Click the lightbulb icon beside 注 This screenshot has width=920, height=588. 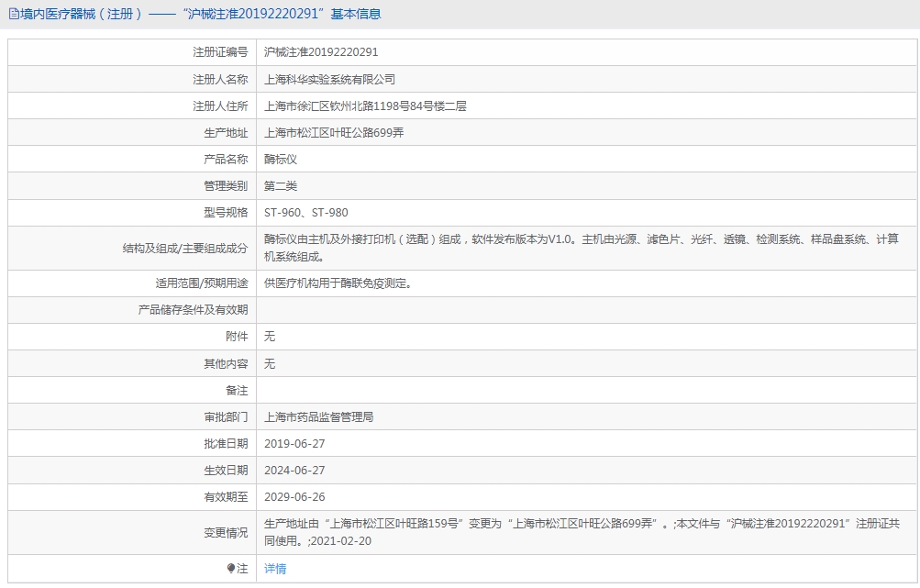[231, 569]
